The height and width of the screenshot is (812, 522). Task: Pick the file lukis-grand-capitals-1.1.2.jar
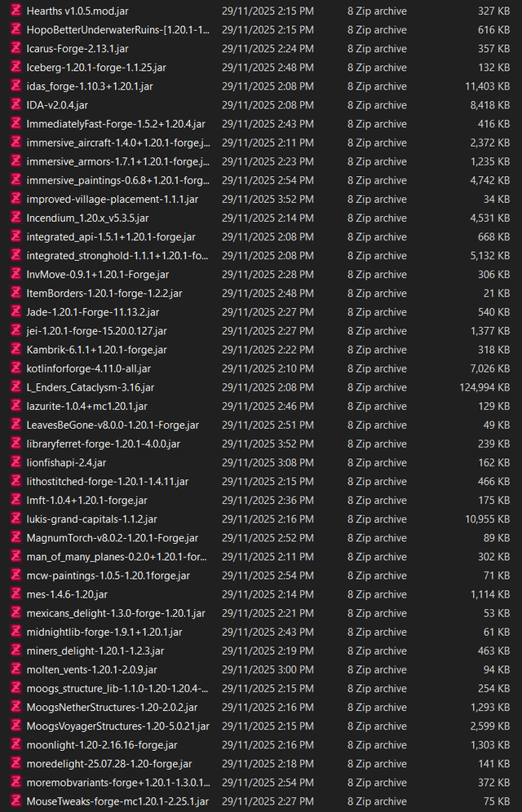[x=91, y=519]
